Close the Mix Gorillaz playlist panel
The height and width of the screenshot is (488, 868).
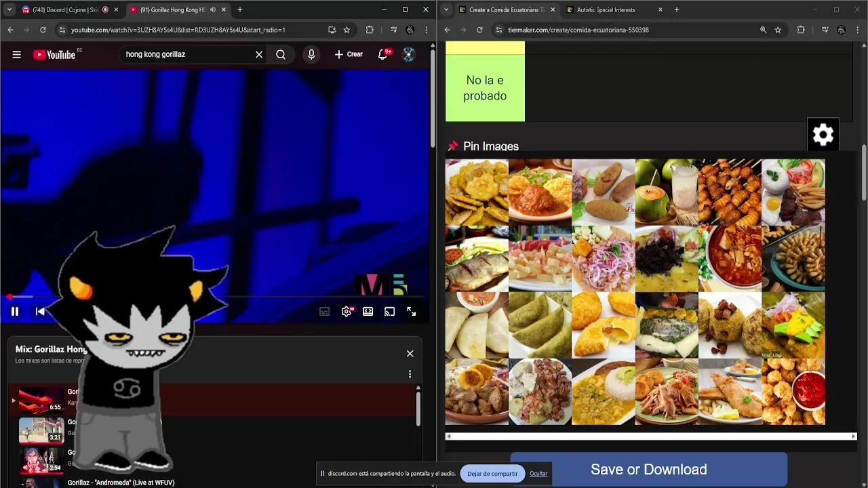pyautogui.click(x=410, y=354)
